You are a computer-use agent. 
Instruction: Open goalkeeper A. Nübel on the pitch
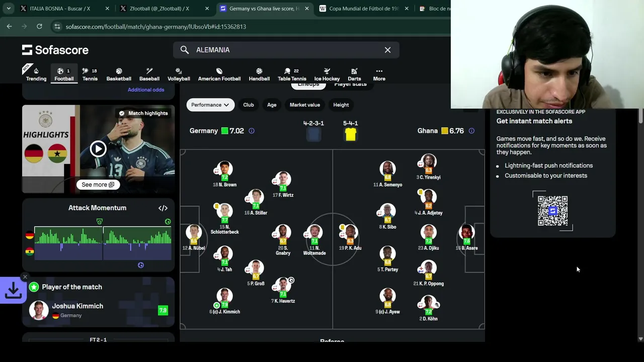click(194, 237)
